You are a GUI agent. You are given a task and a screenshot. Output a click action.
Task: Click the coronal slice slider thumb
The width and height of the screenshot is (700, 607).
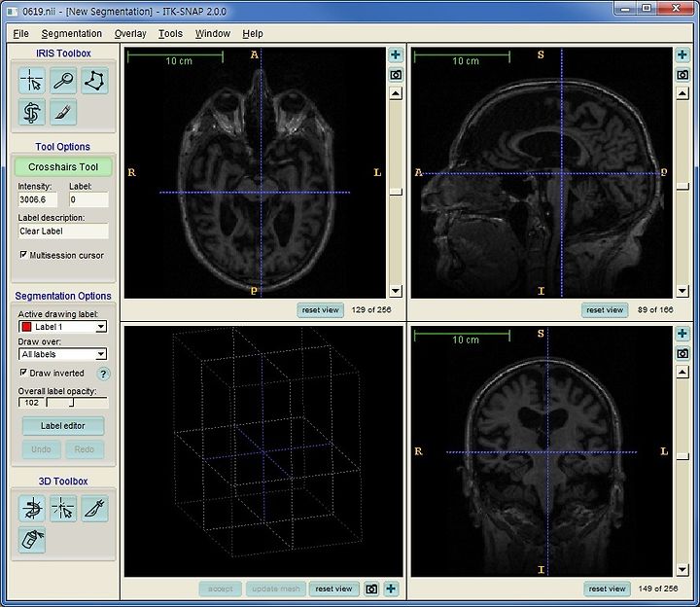(682, 456)
